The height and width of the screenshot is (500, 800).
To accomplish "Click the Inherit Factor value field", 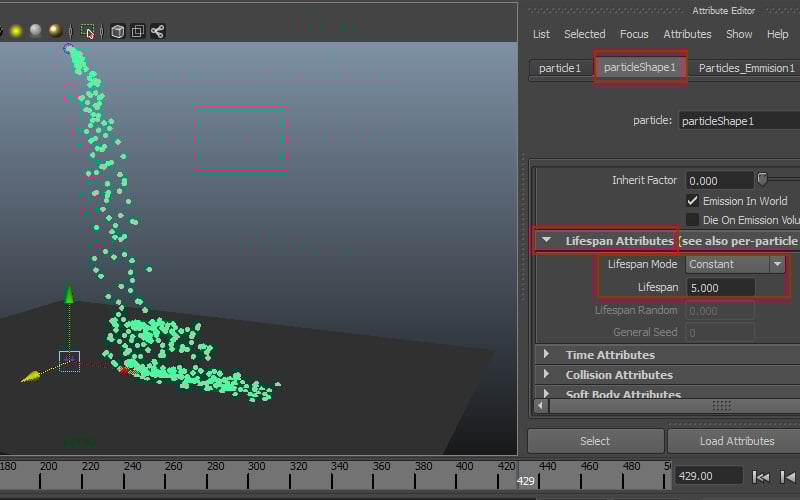I will [719, 181].
